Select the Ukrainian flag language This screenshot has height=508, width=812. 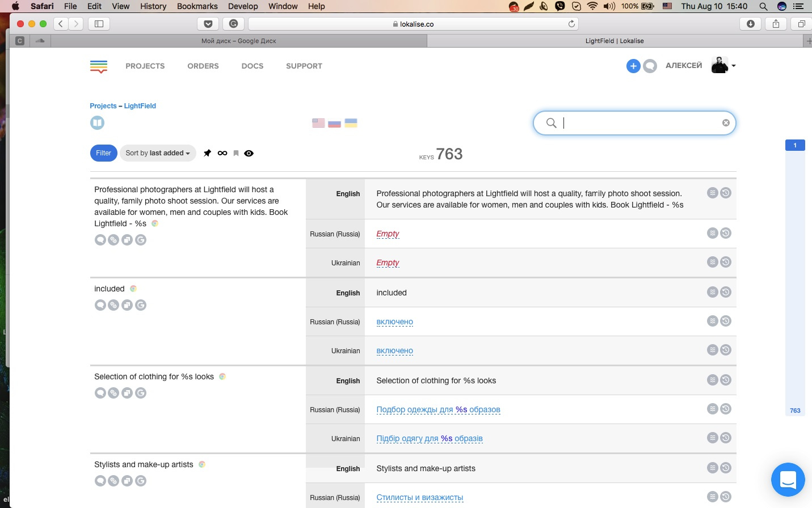point(351,123)
